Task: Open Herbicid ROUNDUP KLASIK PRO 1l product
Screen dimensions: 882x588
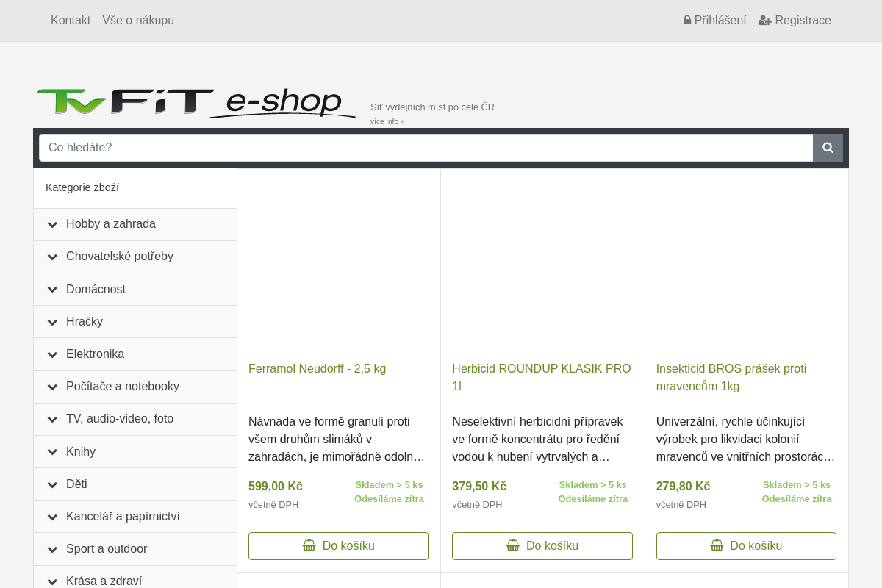Action: point(542,377)
